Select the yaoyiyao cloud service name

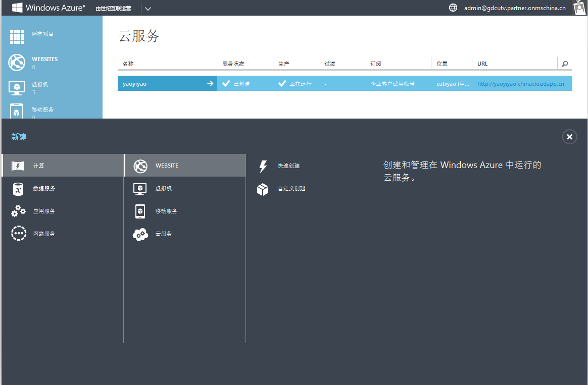(135, 84)
